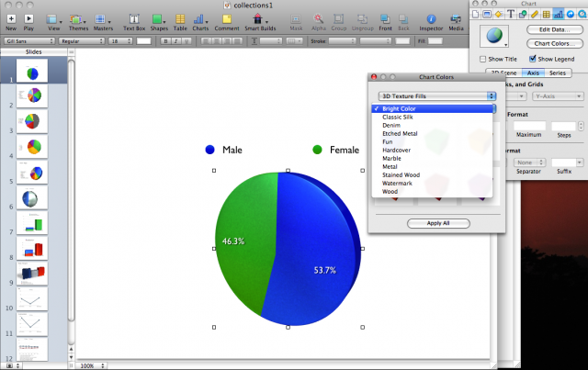
Task: Bring selected object to Front
Action: coord(385,22)
